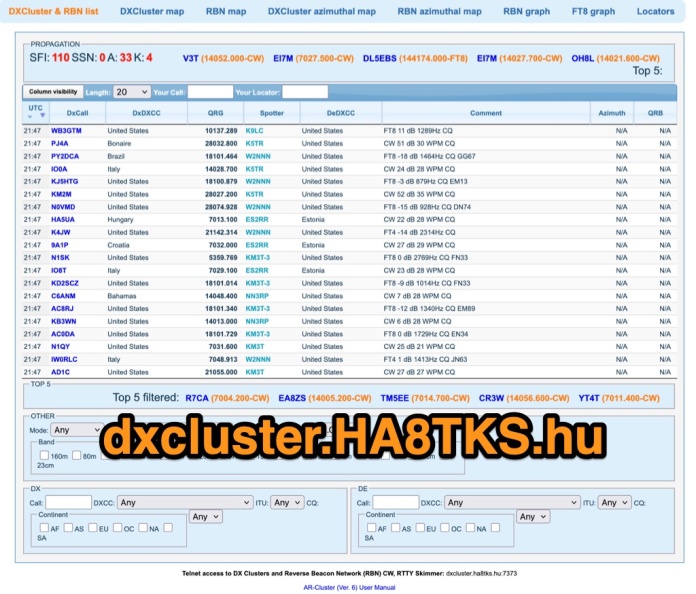Image resolution: width=696 pixels, height=594 pixels.
Task: Open the DX ITU dropdown
Action: click(x=287, y=503)
